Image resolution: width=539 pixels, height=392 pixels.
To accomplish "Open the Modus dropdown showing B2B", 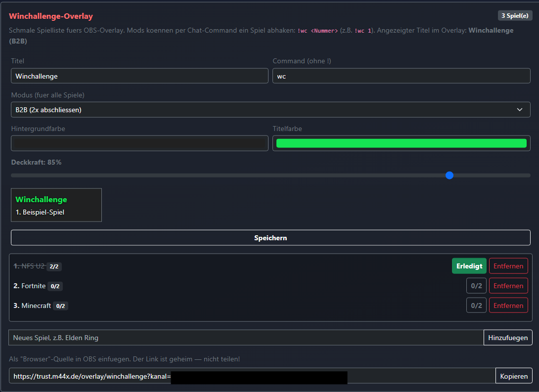I will (270, 110).
